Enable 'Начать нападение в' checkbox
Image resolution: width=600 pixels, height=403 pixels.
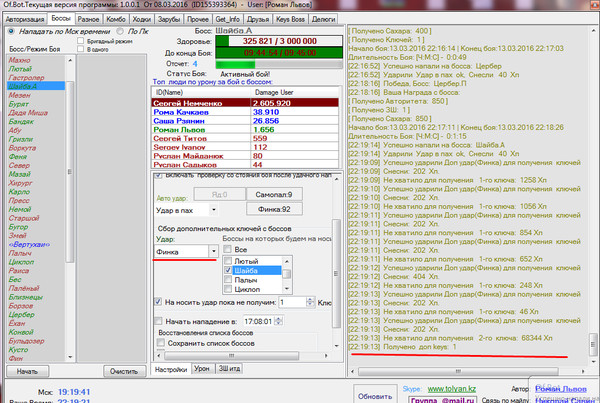(x=158, y=321)
